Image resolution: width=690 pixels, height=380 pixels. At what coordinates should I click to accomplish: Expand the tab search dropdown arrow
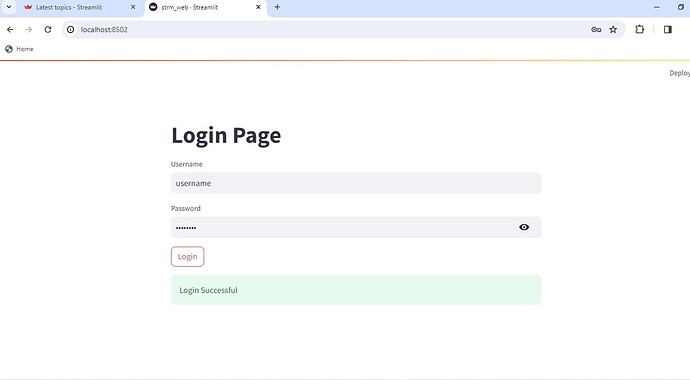click(x=9, y=7)
